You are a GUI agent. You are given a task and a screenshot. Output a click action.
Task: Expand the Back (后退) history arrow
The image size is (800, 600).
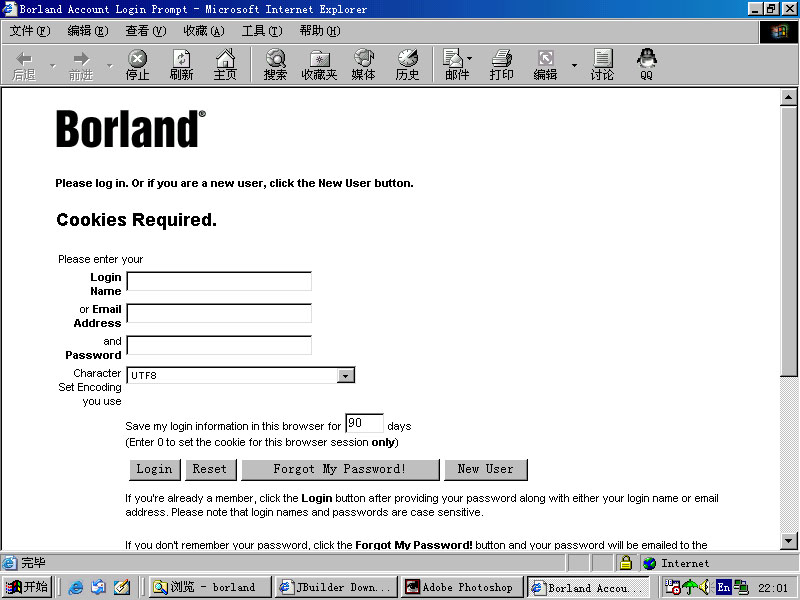[x=53, y=66]
